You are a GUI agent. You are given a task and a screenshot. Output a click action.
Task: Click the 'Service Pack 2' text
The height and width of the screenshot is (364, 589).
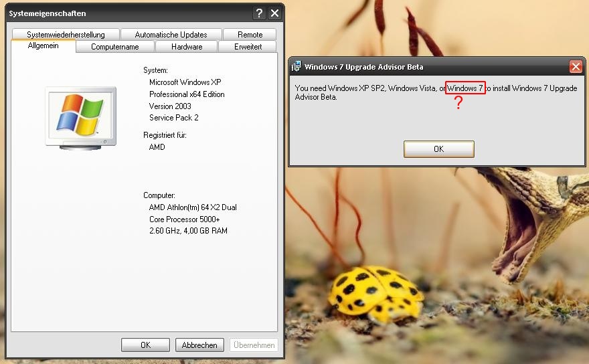(173, 118)
